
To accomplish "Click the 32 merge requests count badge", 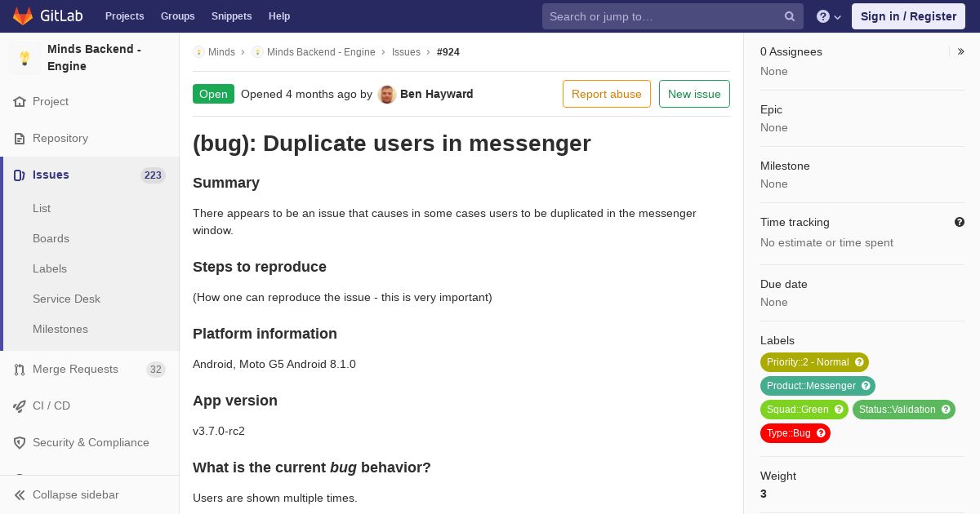I will point(156,370).
